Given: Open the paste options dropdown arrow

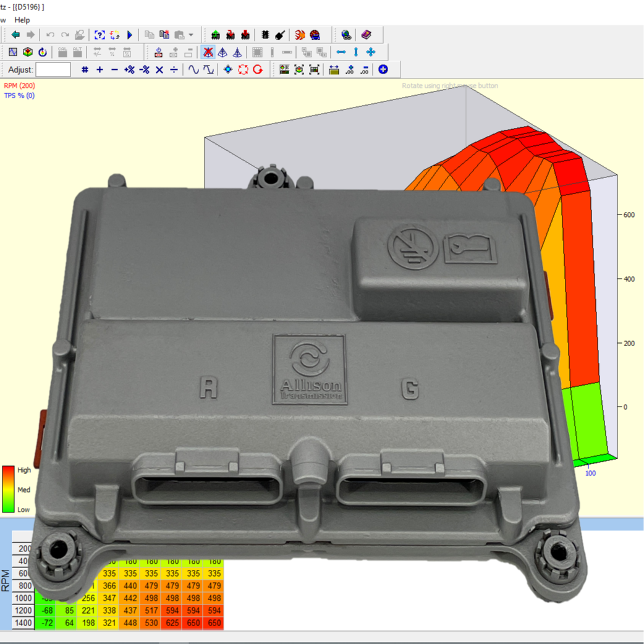Looking at the screenshot, I should [191, 35].
